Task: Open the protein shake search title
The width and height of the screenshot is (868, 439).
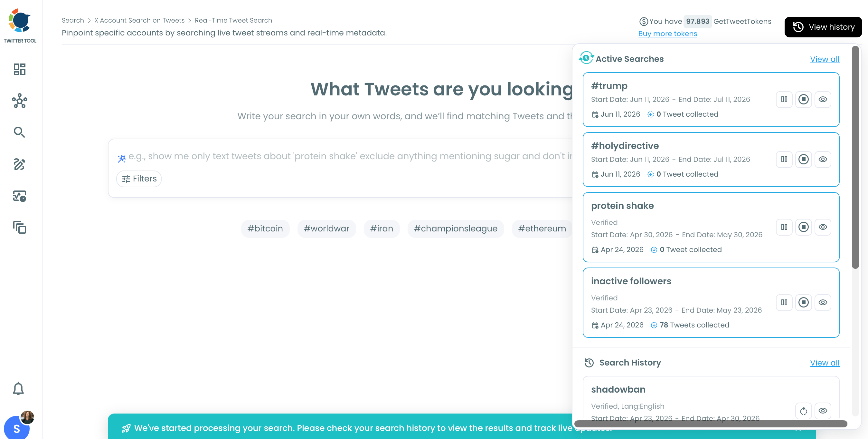Action: click(x=622, y=206)
